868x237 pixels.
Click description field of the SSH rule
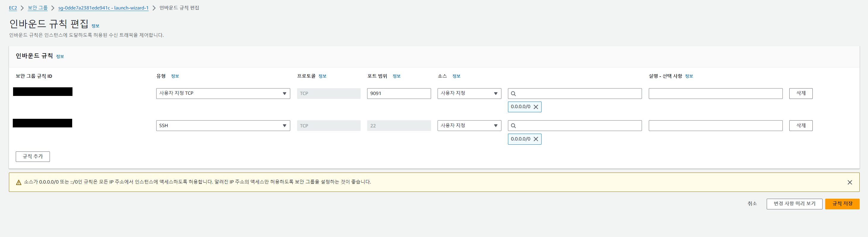coord(715,126)
